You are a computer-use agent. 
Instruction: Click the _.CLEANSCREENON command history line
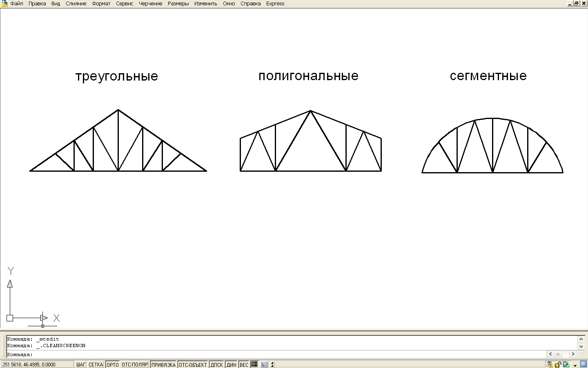point(46,346)
